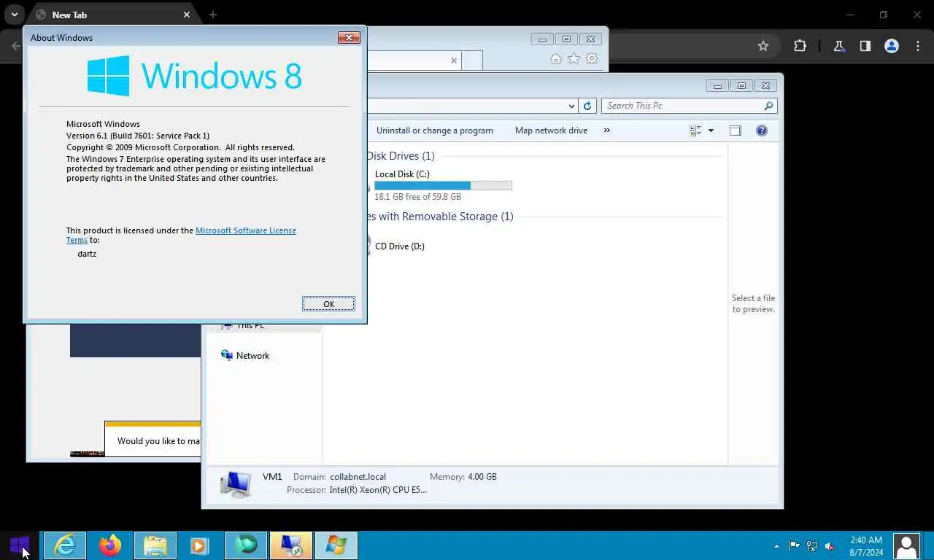Open the taskbar clock showing 2:40 AM

(866, 546)
